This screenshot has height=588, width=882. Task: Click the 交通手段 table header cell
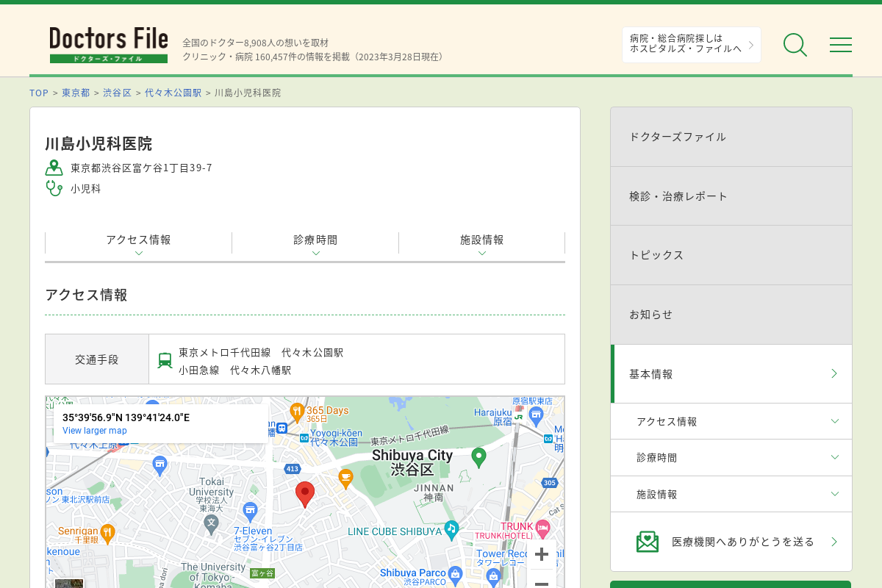point(97,359)
